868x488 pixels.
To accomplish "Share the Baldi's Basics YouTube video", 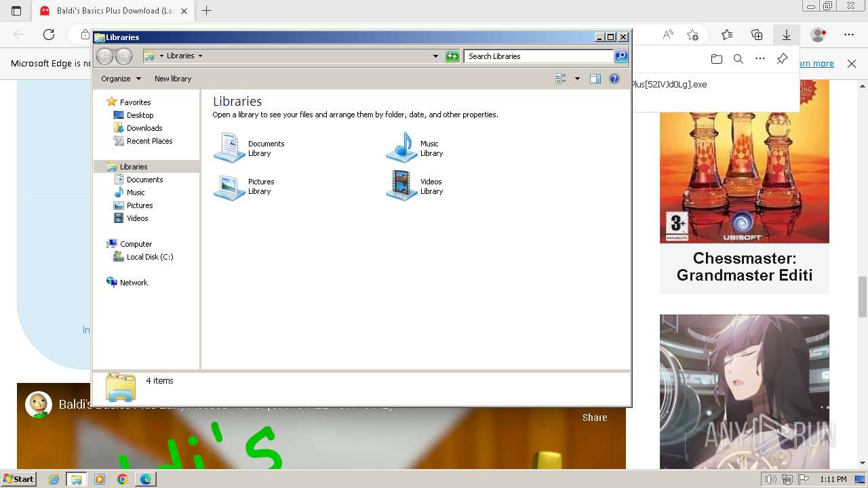I will (x=595, y=418).
